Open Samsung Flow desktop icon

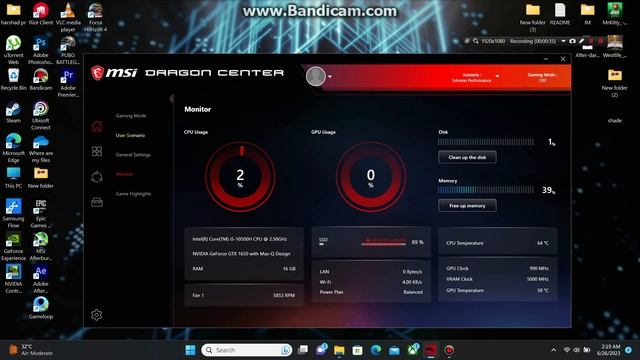point(13,213)
